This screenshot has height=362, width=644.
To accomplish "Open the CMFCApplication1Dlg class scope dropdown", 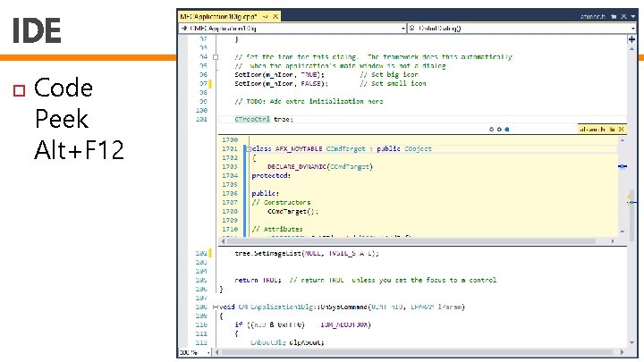I will pyautogui.click(x=292, y=29).
